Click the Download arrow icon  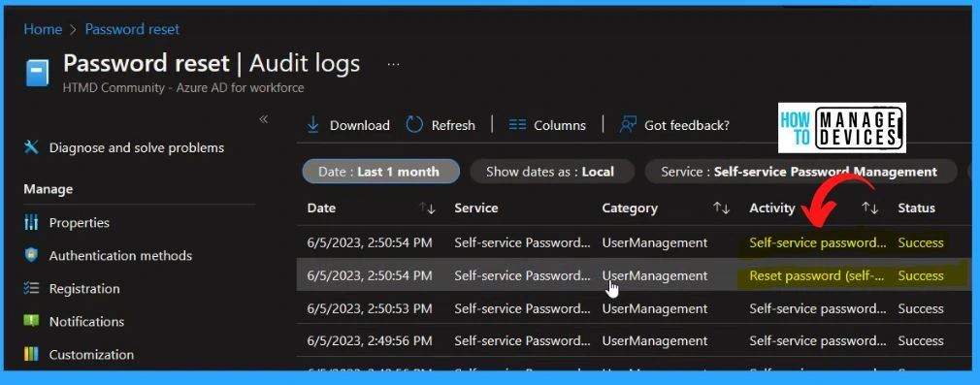[313, 125]
